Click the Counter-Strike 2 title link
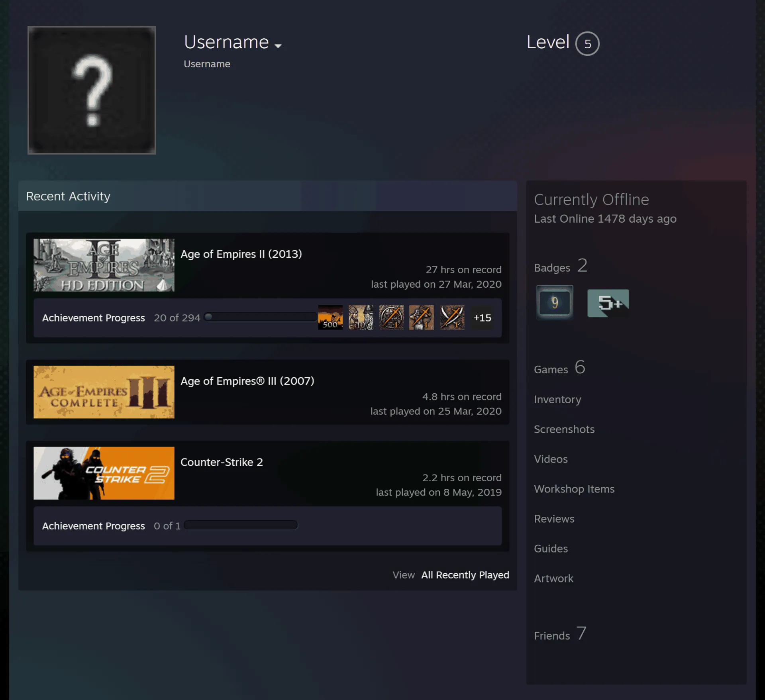This screenshot has height=700, width=765. 222,462
